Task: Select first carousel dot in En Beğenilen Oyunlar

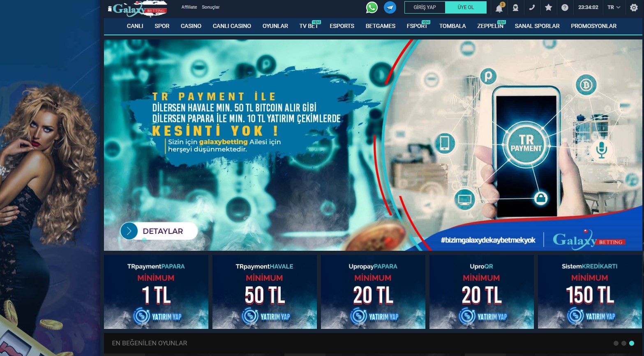Action: point(616,343)
